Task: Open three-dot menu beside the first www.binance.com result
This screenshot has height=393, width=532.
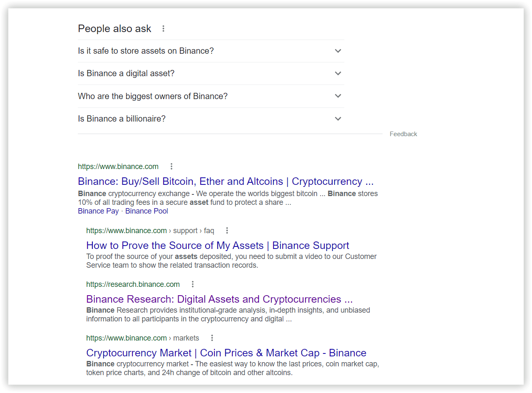Action: [x=171, y=167]
